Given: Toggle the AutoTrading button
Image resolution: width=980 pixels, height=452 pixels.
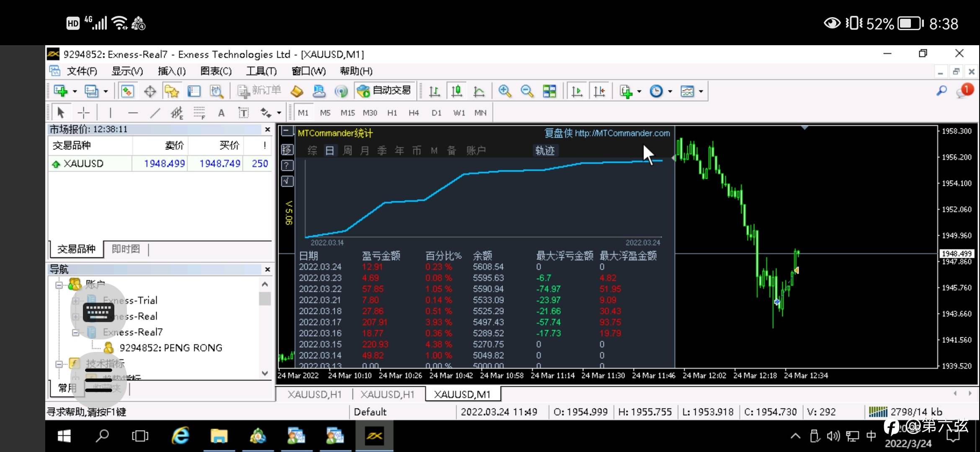Looking at the screenshot, I should [385, 91].
